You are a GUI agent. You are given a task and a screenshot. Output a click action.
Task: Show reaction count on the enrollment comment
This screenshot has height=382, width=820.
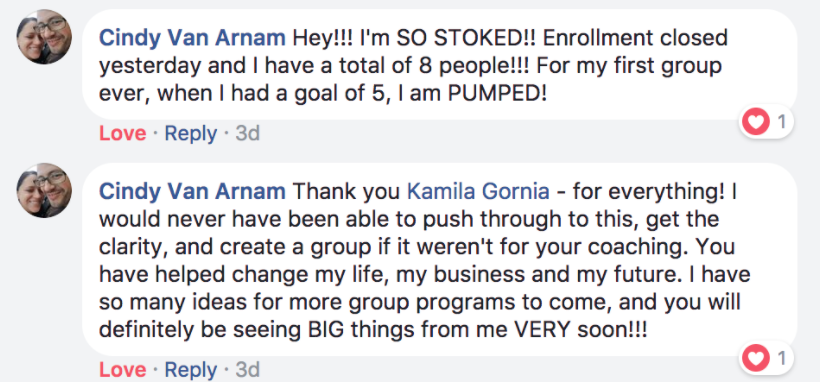tap(782, 123)
